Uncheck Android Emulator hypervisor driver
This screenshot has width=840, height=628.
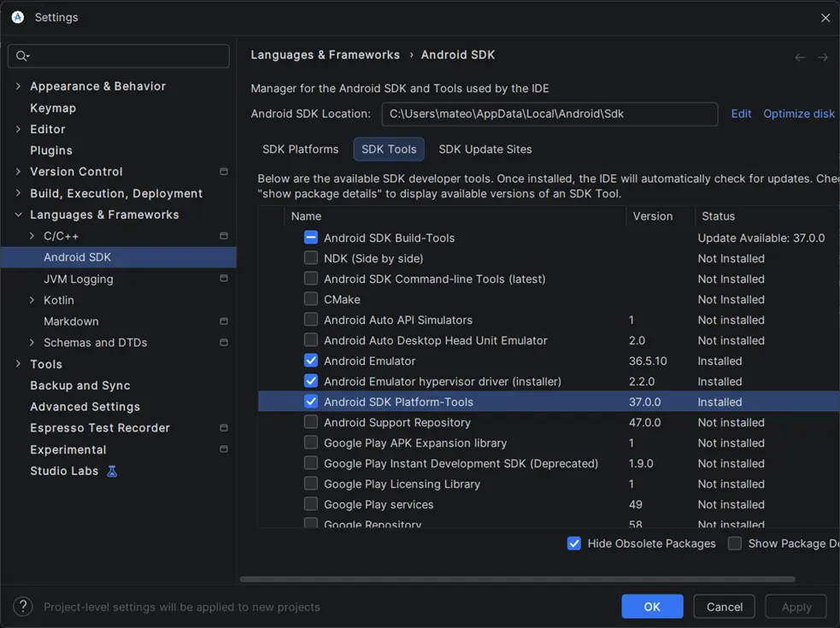tap(311, 380)
